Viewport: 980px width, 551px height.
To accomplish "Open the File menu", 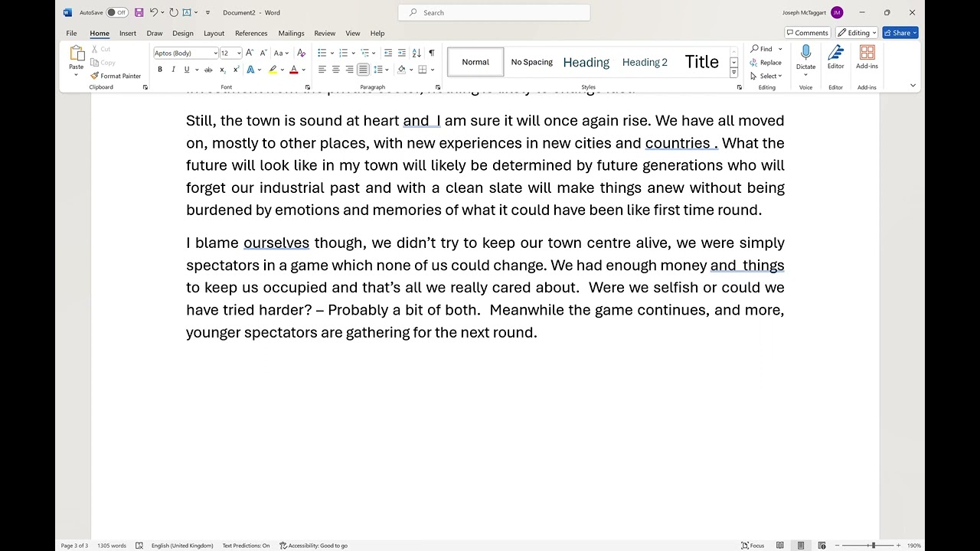I will pyautogui.click(x=71, y=33).
